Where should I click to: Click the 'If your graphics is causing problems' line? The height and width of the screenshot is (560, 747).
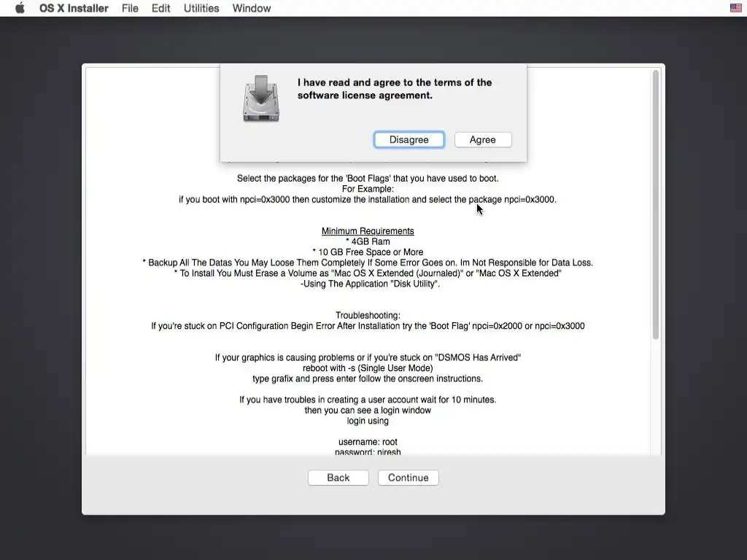pyautogui.click(x=368, y=357)
